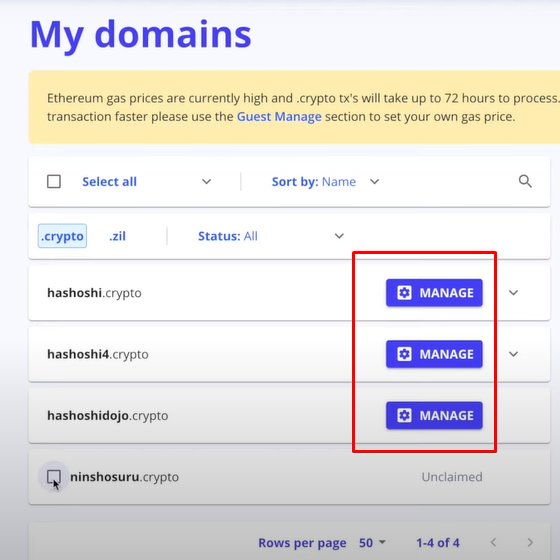560x560 pixels.
Task: Click gear icon on hashoshidojo.crypto Manage button
Action: click(404, 416)
